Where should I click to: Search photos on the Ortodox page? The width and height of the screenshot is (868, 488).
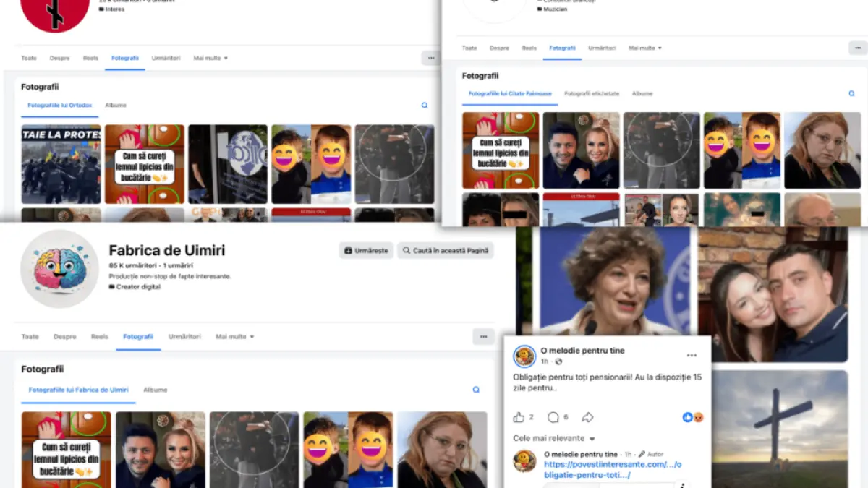[x=425, y=106]
